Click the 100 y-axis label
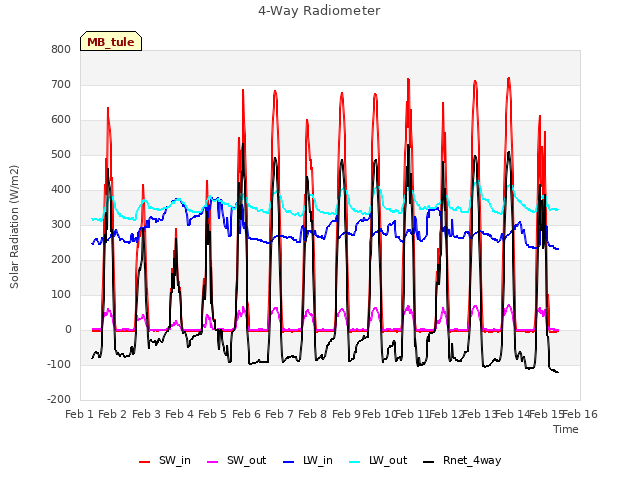The height and width of the screenshot is (480, 640). click(61, 295)
